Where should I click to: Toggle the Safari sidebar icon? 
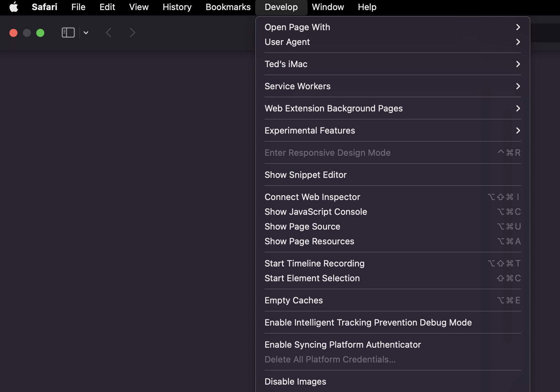(x=68, y=33)
